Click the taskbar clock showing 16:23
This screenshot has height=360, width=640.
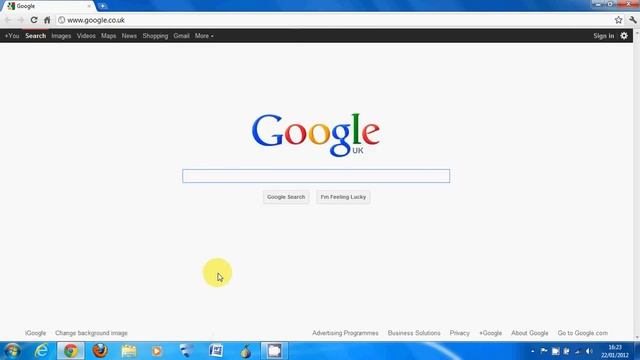(615, 351)
